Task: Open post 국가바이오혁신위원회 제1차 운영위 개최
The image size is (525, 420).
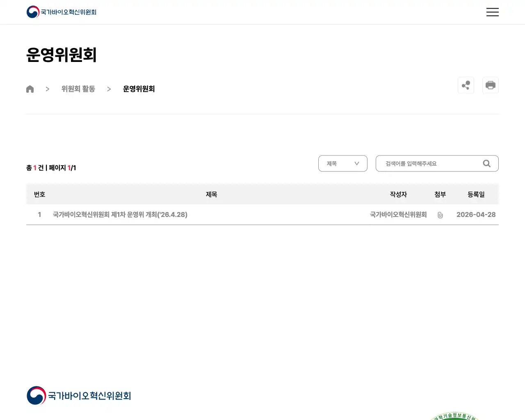Action: tap(120, 215)
